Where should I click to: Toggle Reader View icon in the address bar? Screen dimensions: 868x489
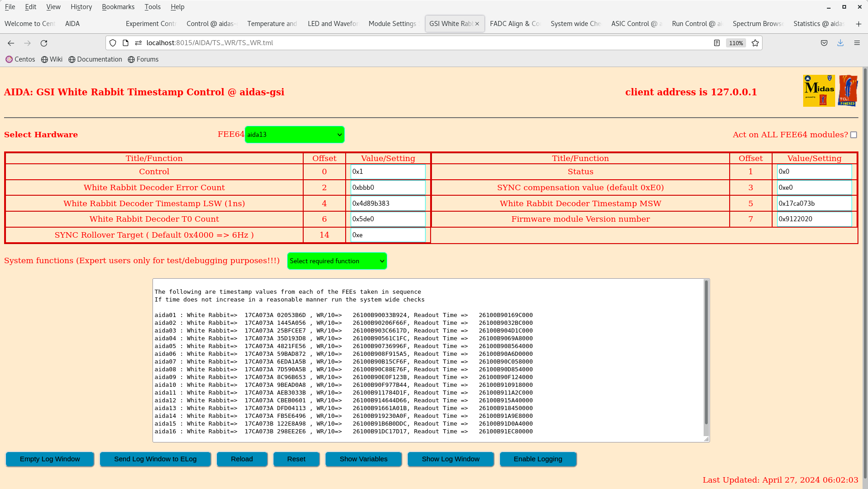click(x=717, y=43)
